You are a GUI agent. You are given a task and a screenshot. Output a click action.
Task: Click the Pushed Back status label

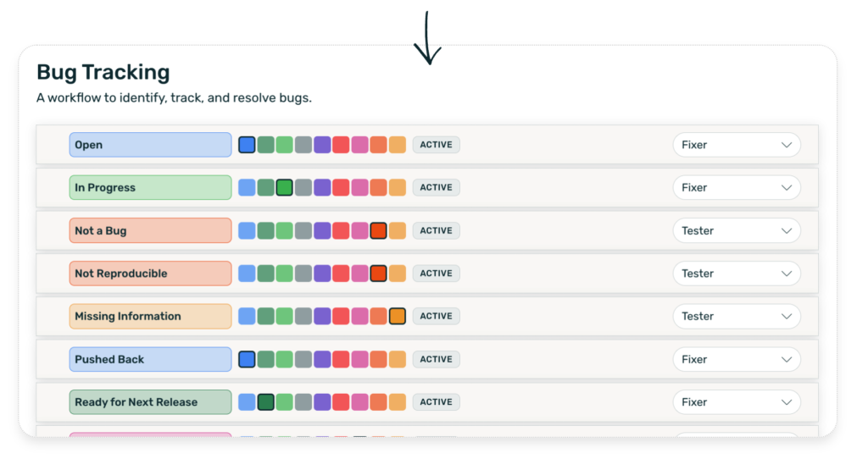pos(150,359)
